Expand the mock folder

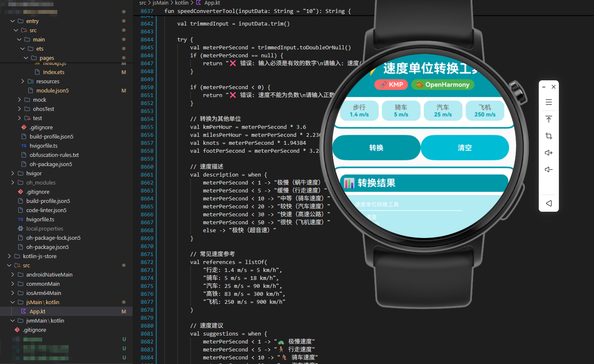click(19, 100)
